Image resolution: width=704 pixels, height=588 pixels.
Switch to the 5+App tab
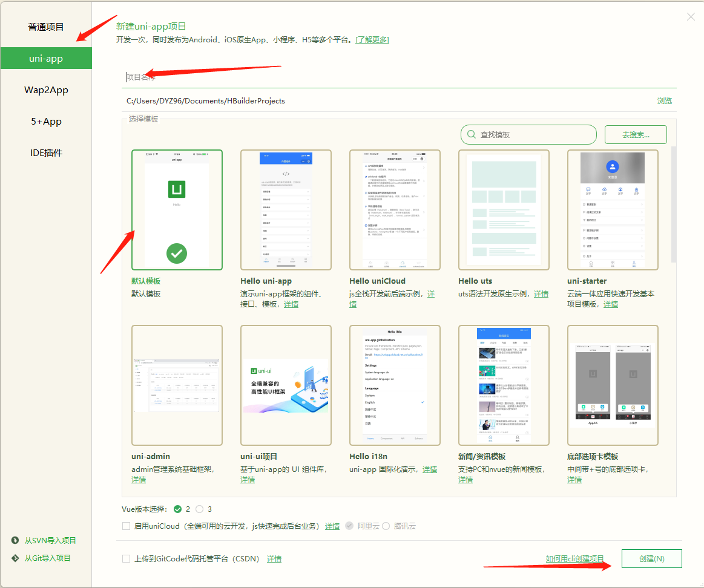[46, 121]
